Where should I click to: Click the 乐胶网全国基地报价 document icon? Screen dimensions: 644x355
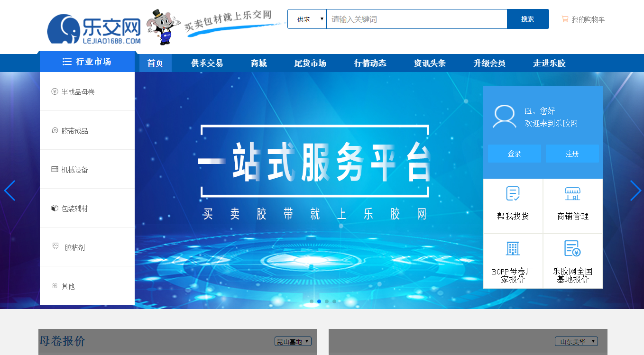572,248
